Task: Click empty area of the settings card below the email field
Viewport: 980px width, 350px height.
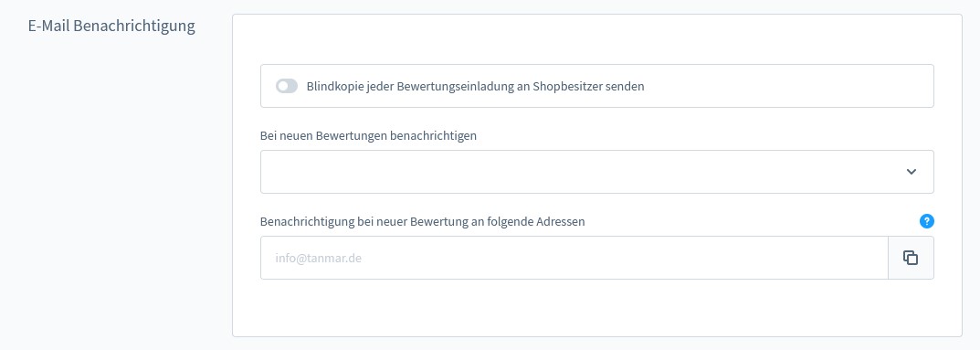Action: point(597,310)
